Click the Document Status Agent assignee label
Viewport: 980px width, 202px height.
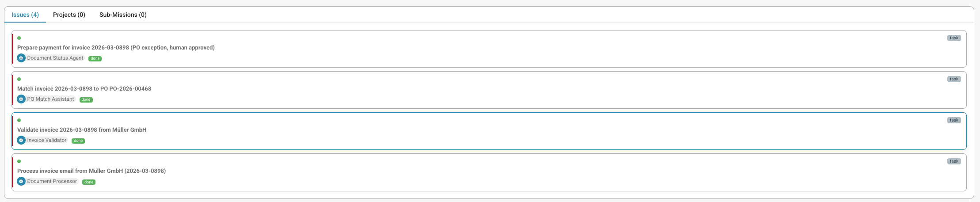55,58
